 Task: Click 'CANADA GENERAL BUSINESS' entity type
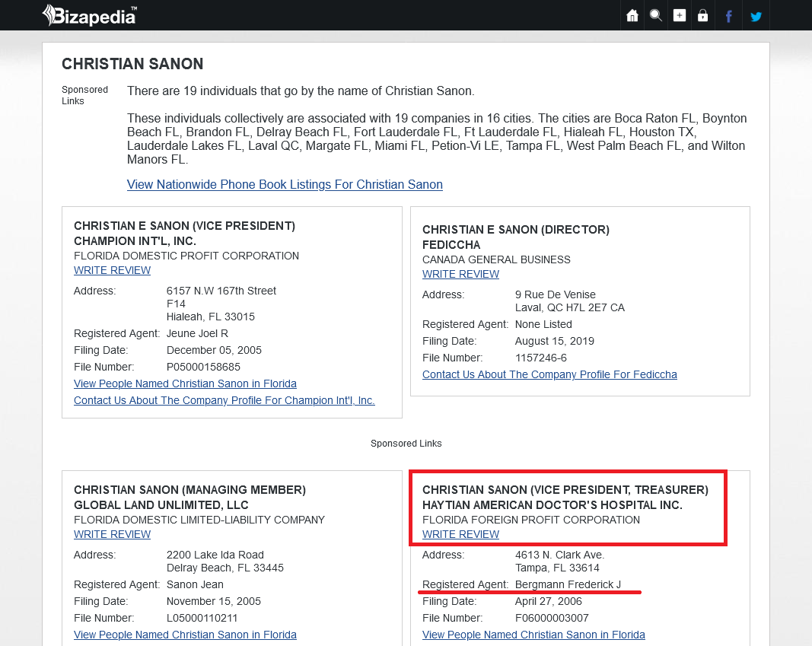point(497,259)
